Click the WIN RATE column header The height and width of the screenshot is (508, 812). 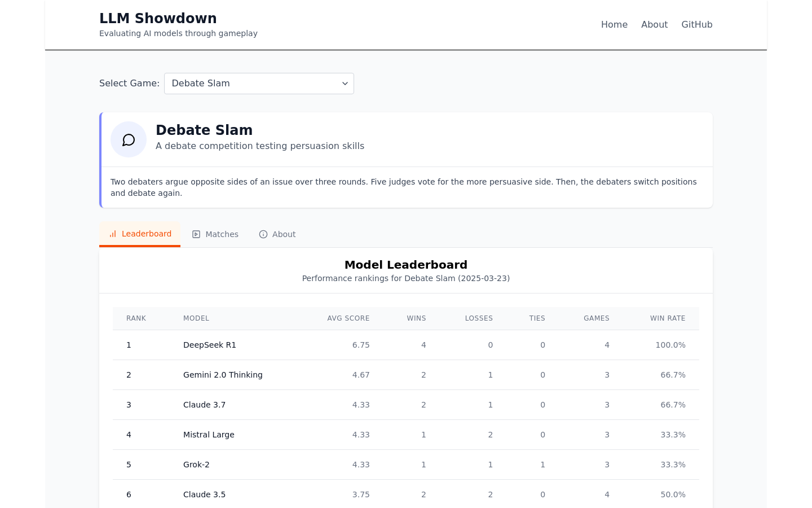click(668, 318)
